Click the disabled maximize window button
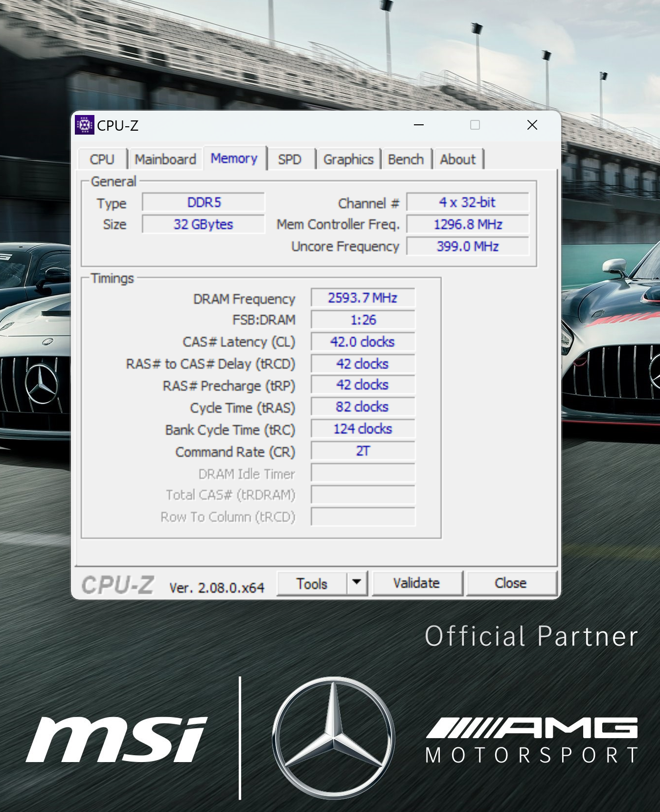Screen dimensions: 660x812 click(475, 125)
